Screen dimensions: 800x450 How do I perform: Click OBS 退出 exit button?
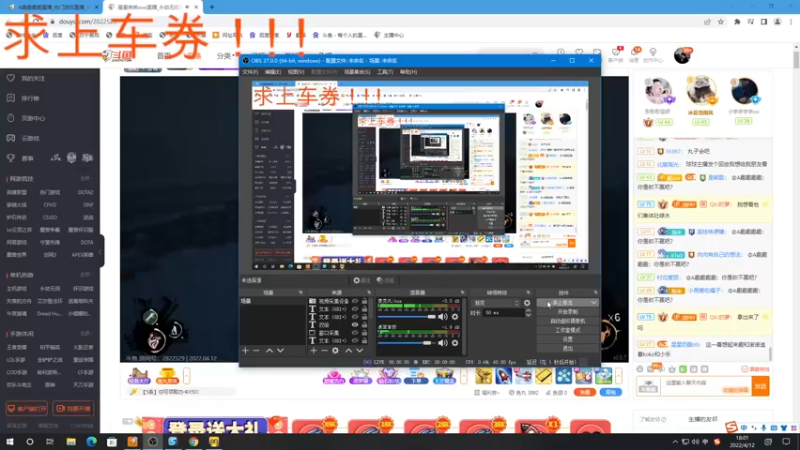pos(567,348)
